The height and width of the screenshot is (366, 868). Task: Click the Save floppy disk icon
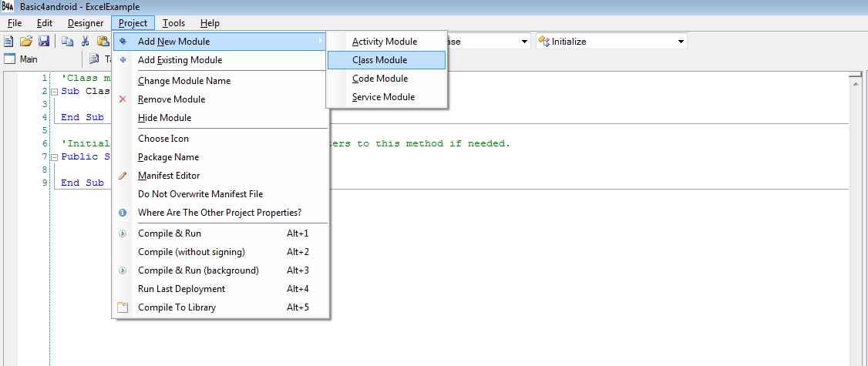[44, 41]
